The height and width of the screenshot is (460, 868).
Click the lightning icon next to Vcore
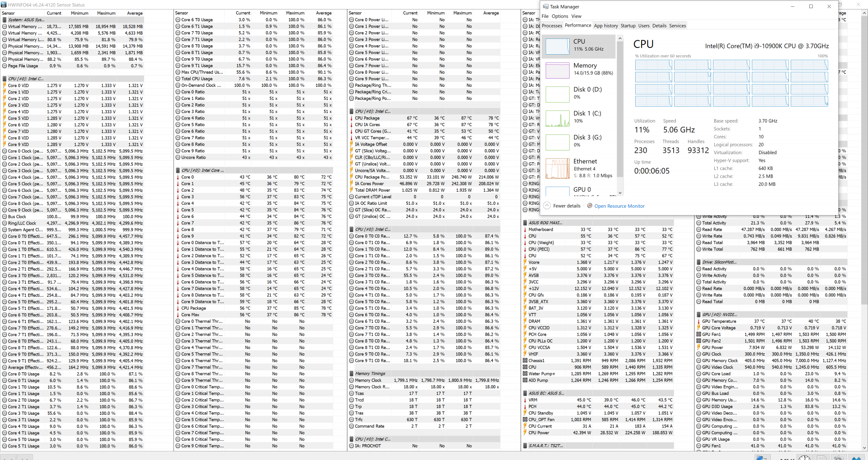click(x=525, y=262)
